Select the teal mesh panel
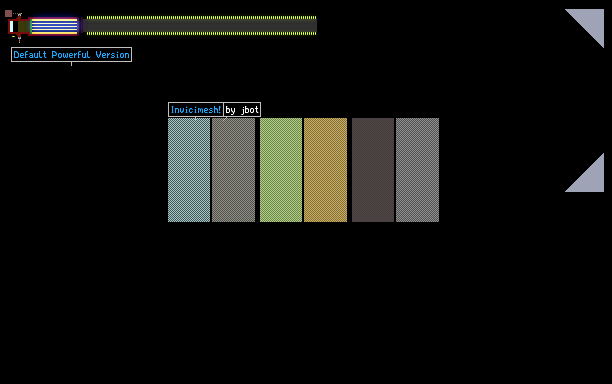The height and width of the screenshot is (384, 612). 189,170
